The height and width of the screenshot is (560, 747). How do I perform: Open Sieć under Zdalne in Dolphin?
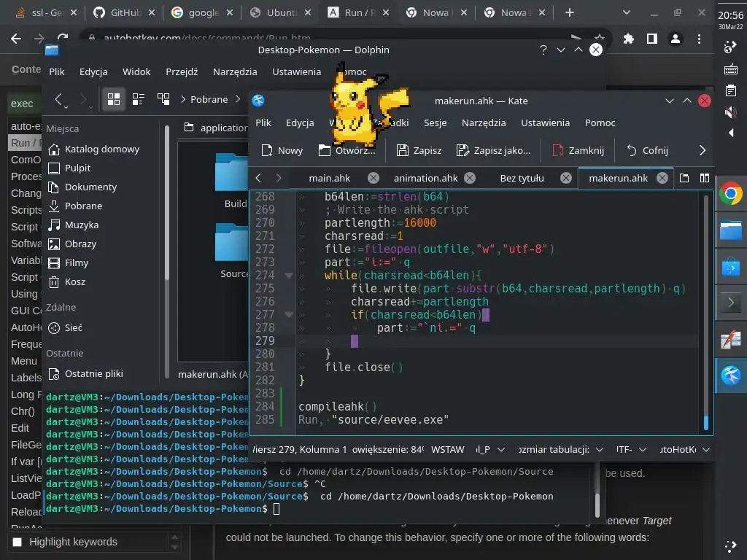coord(65,328)
